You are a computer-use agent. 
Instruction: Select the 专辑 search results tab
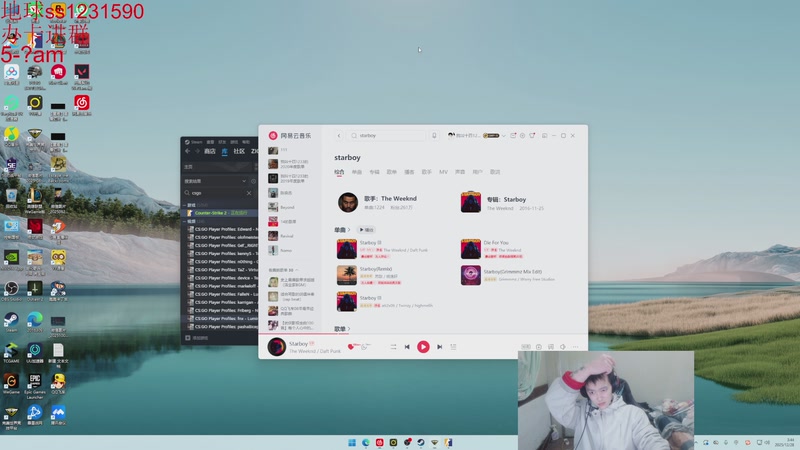click(374, 172)
